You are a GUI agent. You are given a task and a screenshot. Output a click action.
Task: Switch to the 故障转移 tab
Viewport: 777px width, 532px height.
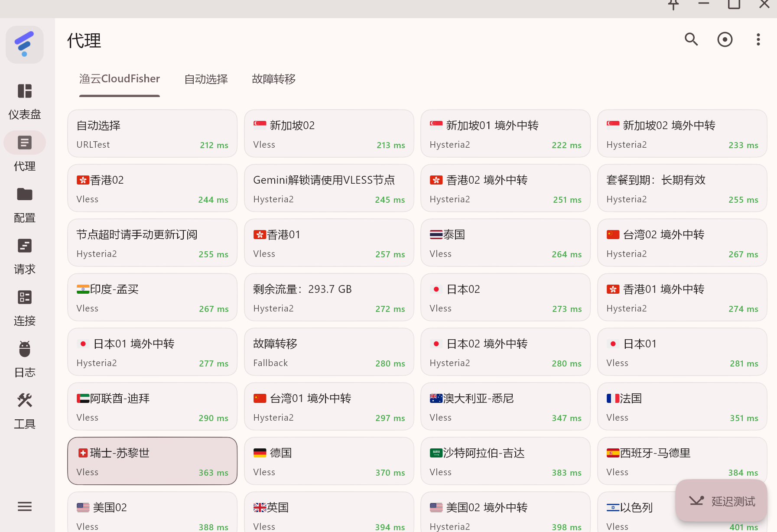coord(274,79)
